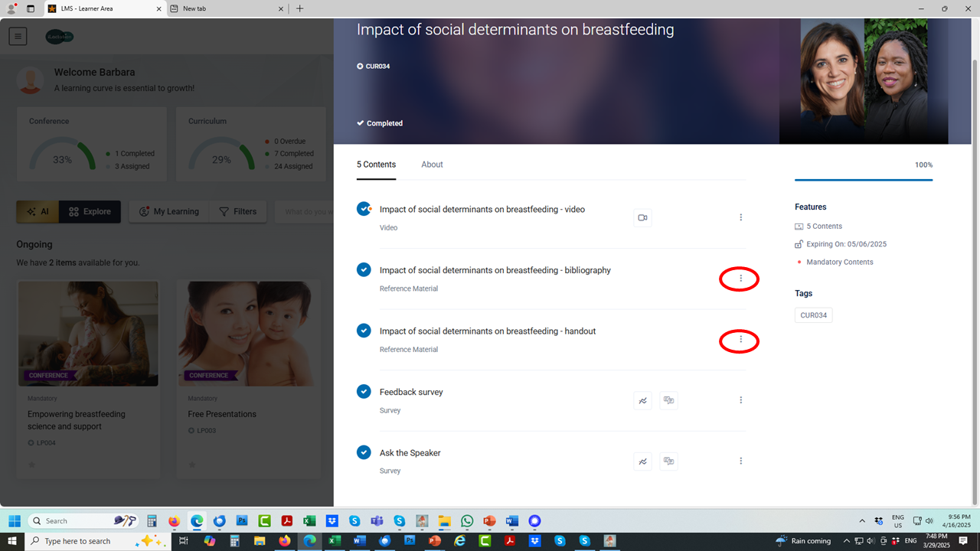Viewport: 980px width, 551px height.
Task: Click the speakers photo in the course banner
Action: [864, 81]
